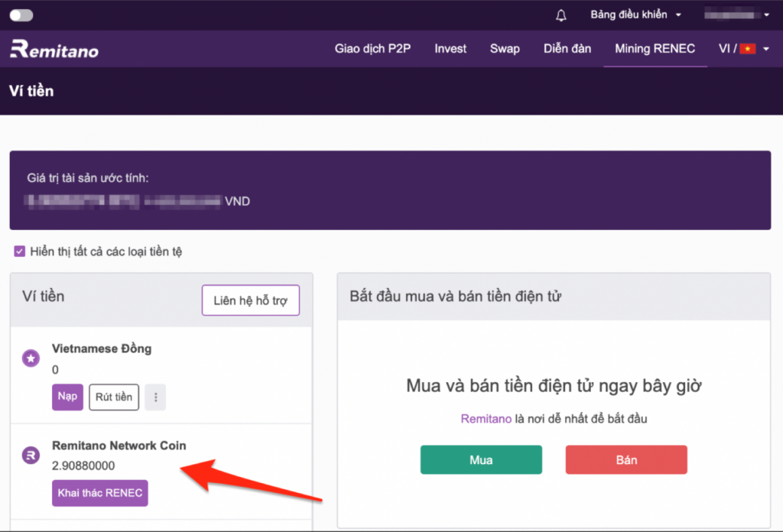783x532 pixels.
Task: Open the VI language selector dropdown
Action: 743,49
